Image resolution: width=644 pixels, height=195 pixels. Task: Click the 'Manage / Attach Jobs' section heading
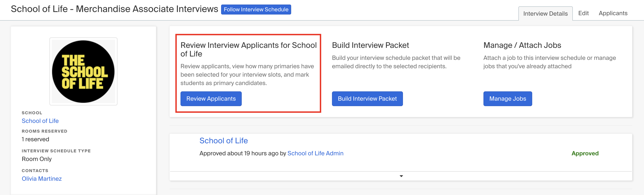tap(522, 45)
